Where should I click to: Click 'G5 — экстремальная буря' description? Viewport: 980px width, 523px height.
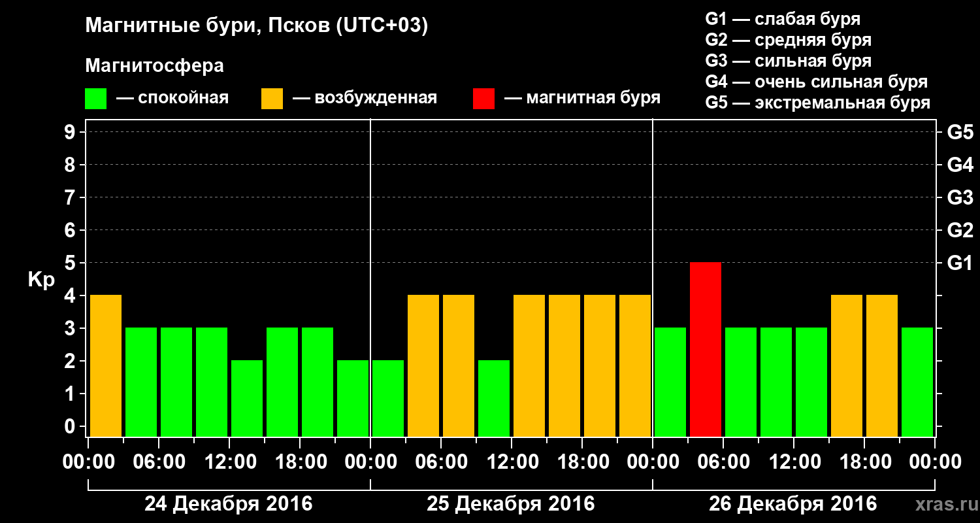pyautogui.click(x=818, y=103)
